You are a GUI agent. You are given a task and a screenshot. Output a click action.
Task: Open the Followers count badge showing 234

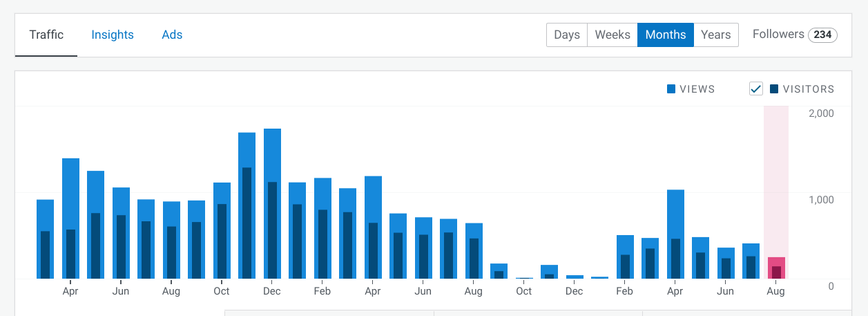822,35
